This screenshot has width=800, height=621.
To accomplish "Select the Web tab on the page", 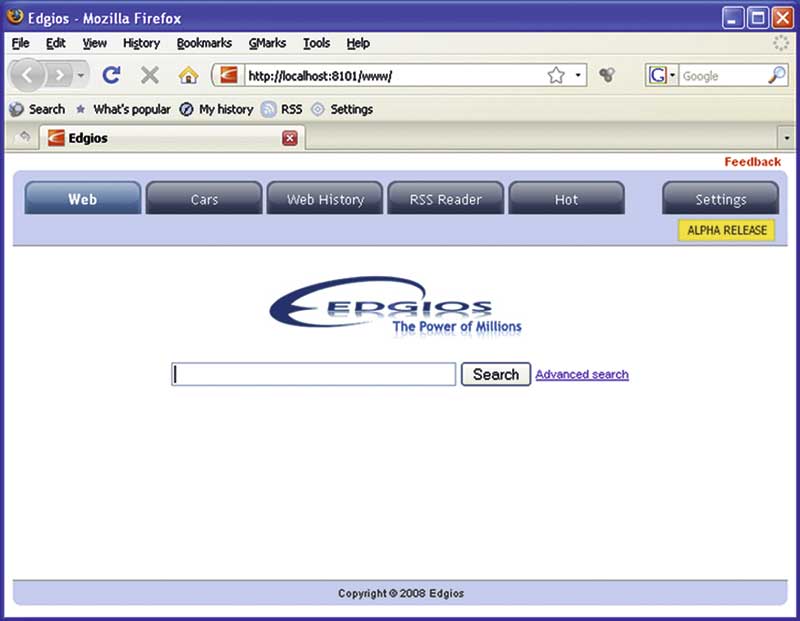I will click(x=83, y=198).
